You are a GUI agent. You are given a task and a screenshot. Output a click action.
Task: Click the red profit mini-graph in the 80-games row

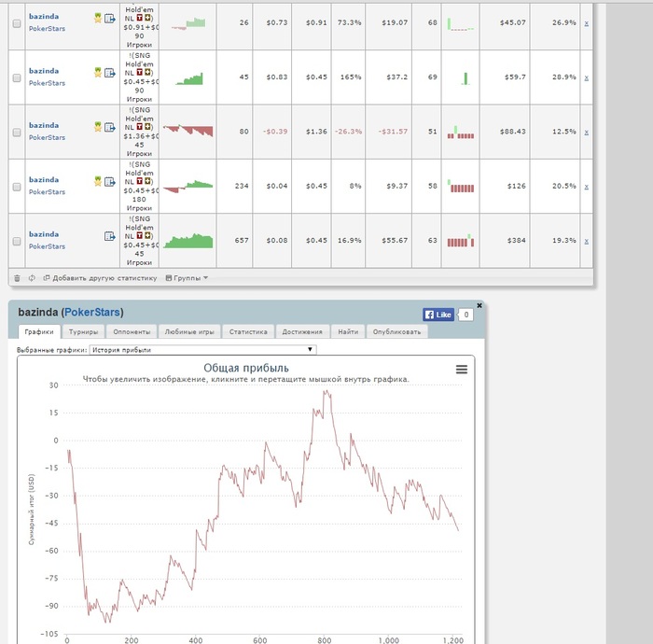(x=188, y=131)
